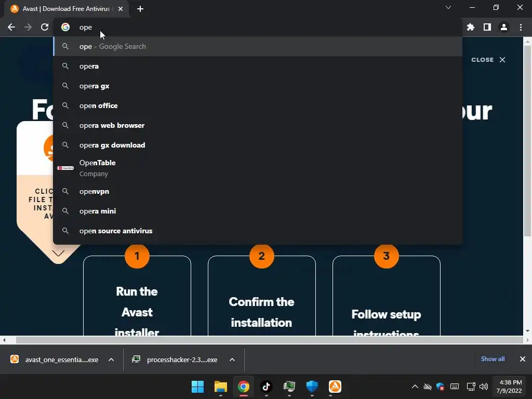Select 'ope - Google Search' suggestion
Viewport: 532px width, 399px height.
258,46
